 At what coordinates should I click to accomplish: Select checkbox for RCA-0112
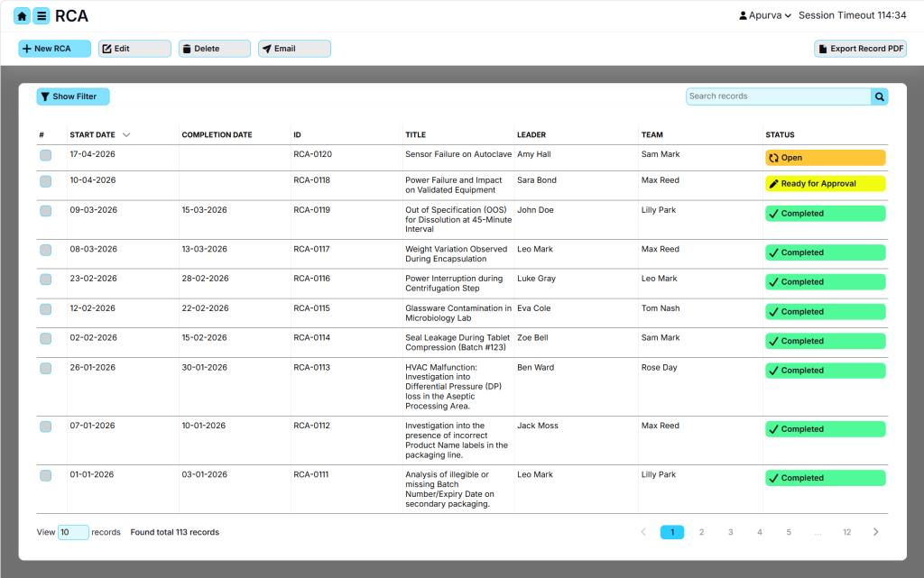[45, 427]
